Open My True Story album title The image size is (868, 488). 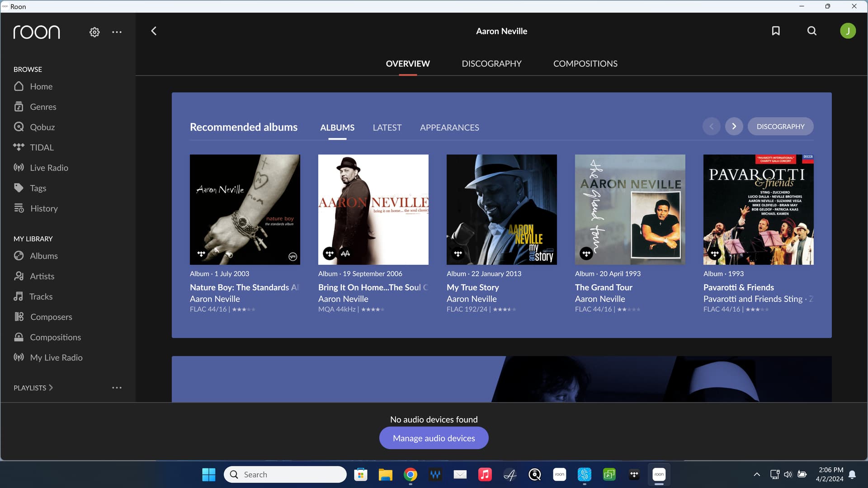coord(472,287)
